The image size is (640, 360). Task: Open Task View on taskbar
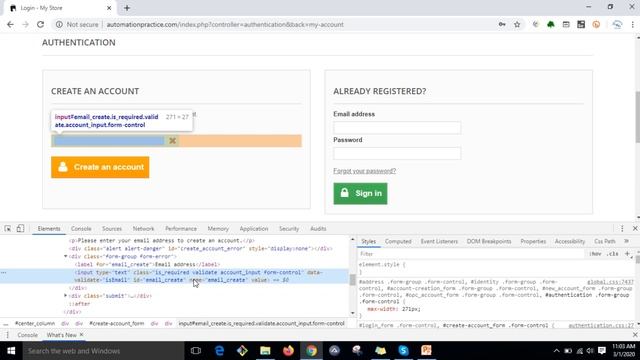[x=196, y=351]
